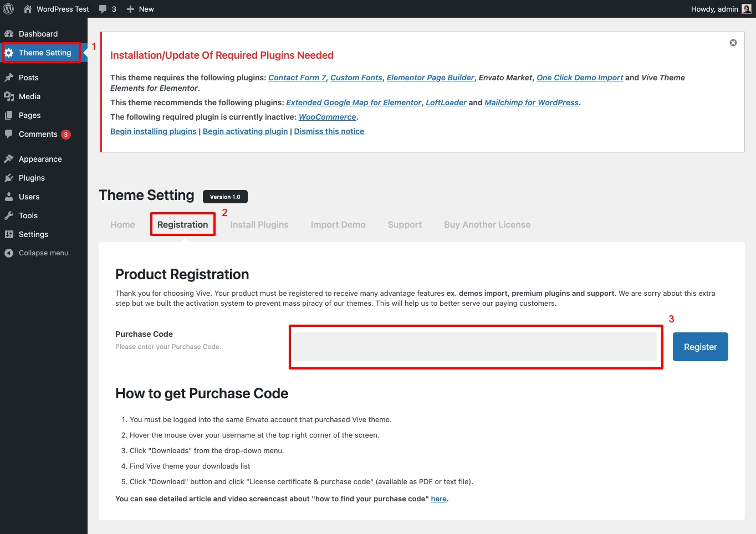Image resolution: width=756 pixels, height=534 pixels.
Task: Open the WooCommerce plugin link
Action: click(327, 117)
